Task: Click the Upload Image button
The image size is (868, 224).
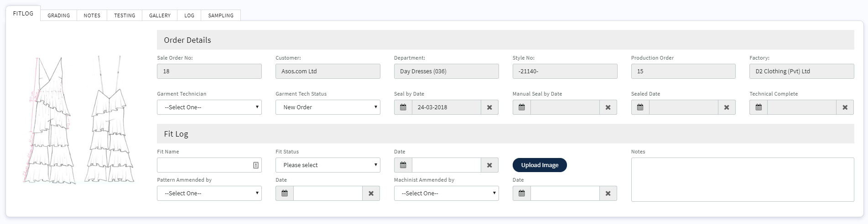Action: pos(540,165)
